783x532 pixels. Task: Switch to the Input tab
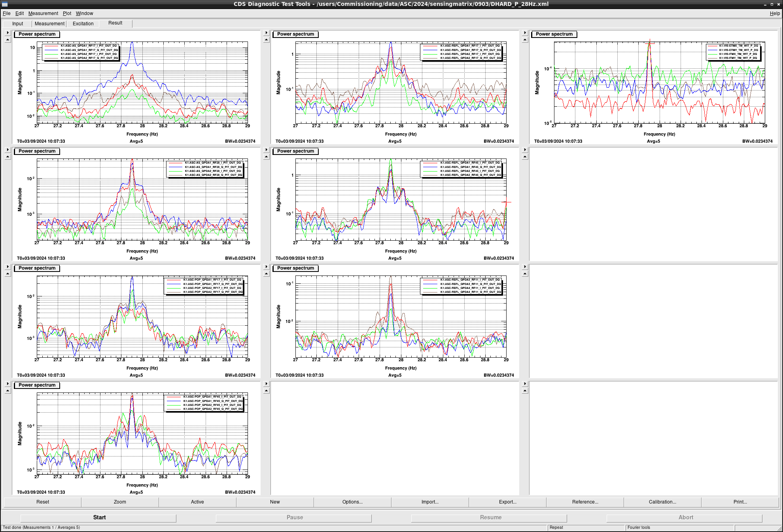pyautogui.click(x=17, y=24)
